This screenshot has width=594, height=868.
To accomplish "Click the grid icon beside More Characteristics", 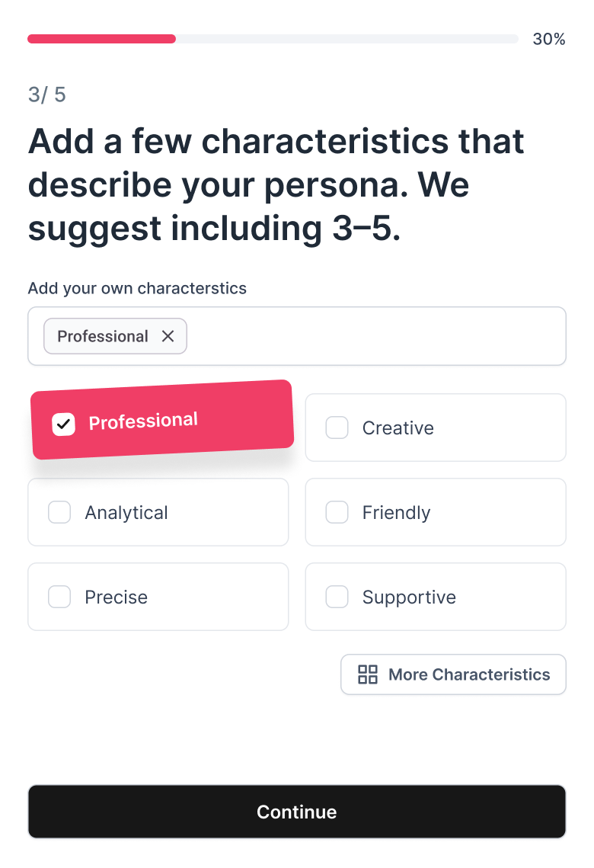I will coord(368,674).
